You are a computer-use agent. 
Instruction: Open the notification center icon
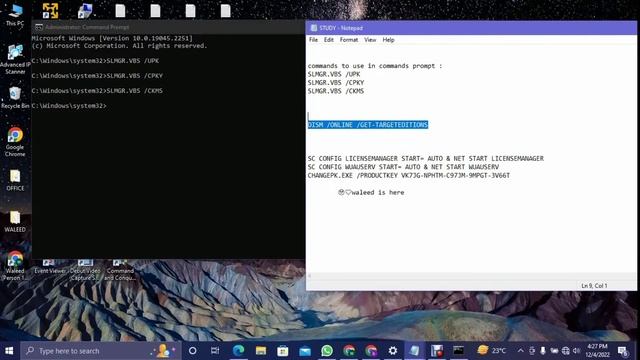[x=622, y=351]
